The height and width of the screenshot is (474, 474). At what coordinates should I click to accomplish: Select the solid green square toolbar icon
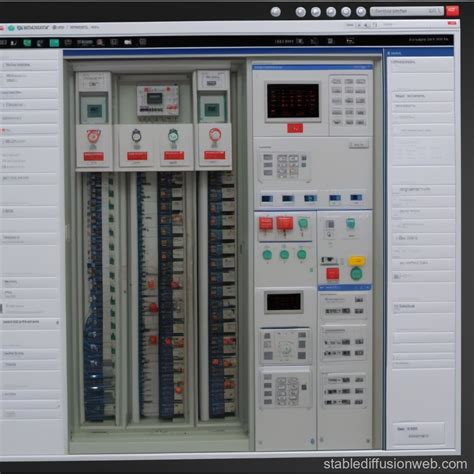tap(54, 43)
